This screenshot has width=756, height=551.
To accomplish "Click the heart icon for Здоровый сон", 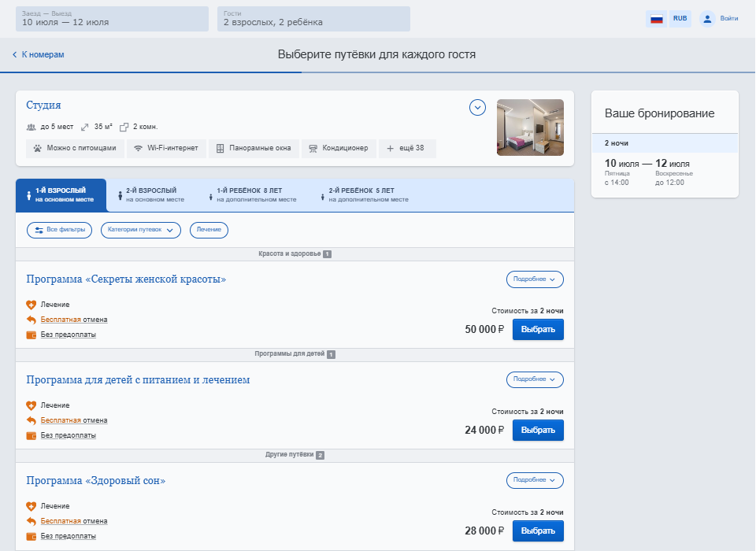I will 31,507.
